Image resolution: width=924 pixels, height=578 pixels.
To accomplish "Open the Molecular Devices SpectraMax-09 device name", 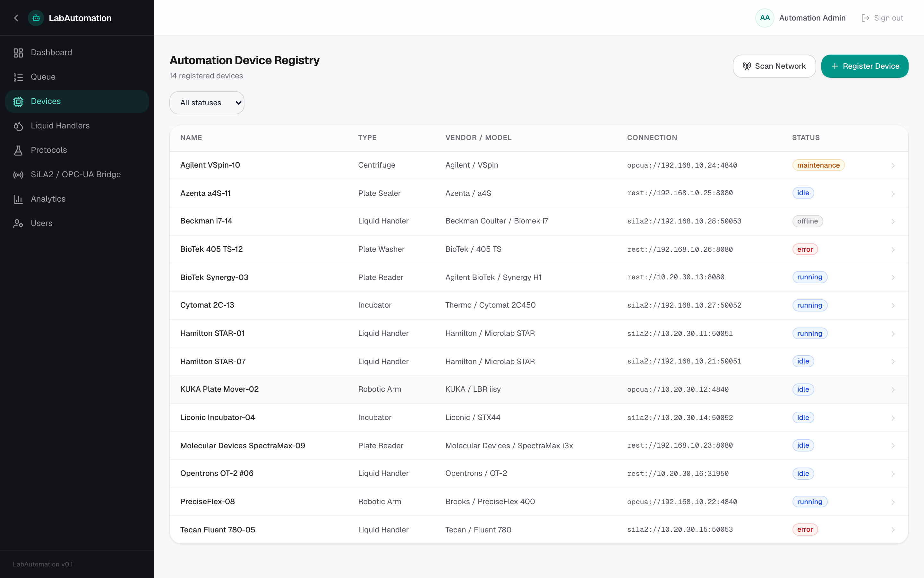I will tap(243, 446).
